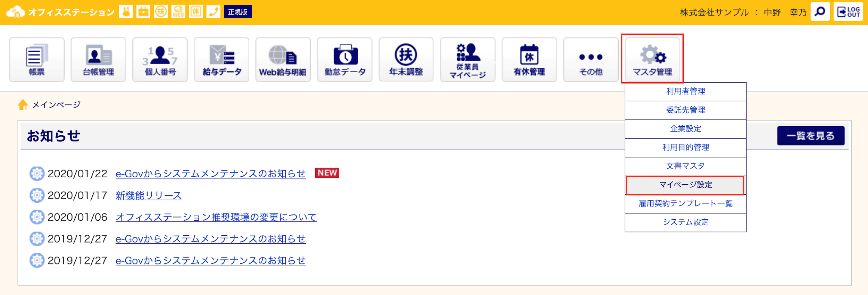Click the メインページ breadcrumb text
The width and height of the screenshot is (868, 295).
click(x=56, y=104)
